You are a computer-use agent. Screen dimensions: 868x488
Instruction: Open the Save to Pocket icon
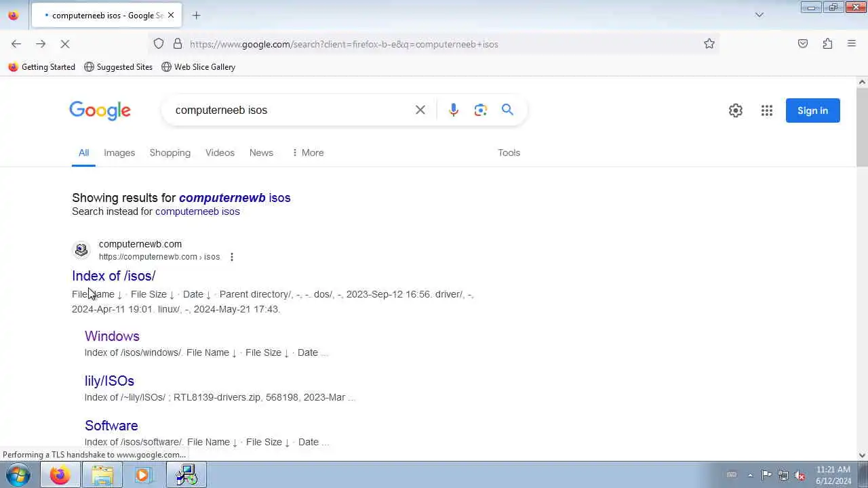[x=803, y=44]
